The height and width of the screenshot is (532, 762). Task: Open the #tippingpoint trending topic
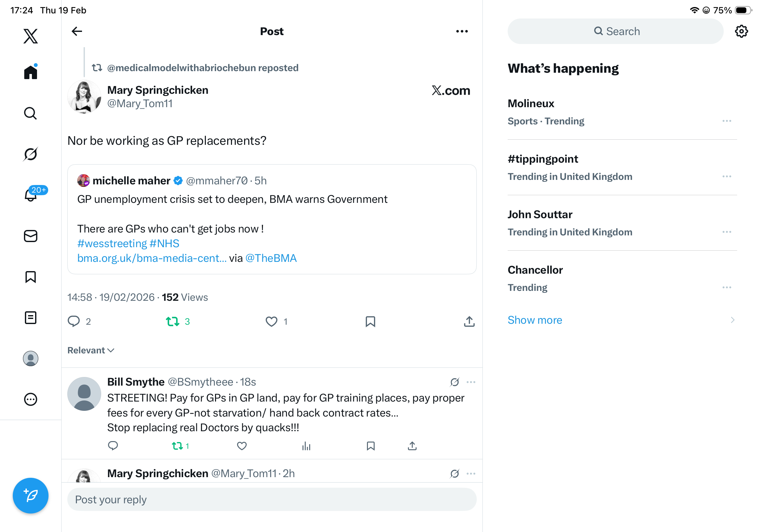point(543,159)
